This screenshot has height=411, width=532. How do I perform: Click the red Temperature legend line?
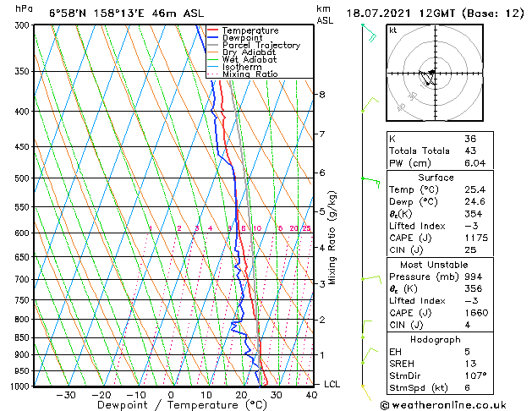click(212, 30)
